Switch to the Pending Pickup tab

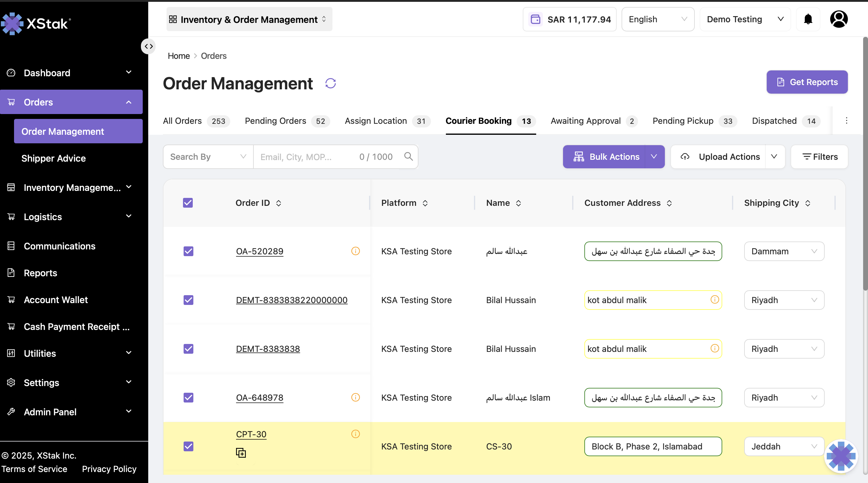(x=694, y=121)
